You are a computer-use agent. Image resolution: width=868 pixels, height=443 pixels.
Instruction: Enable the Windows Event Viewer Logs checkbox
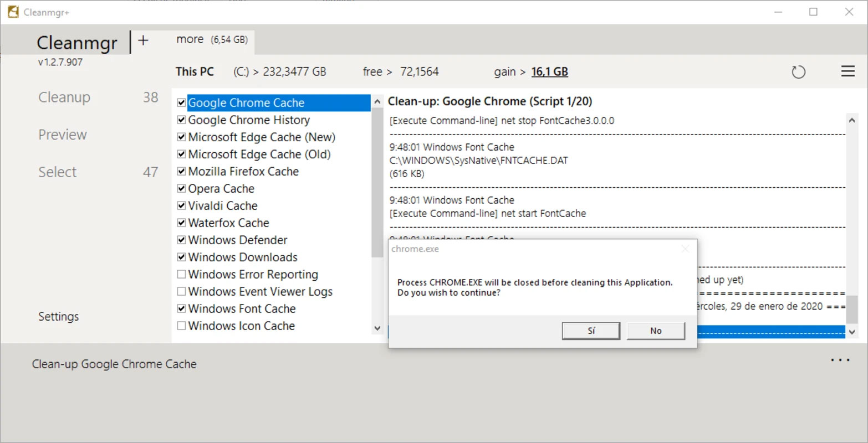coord(181,292)
